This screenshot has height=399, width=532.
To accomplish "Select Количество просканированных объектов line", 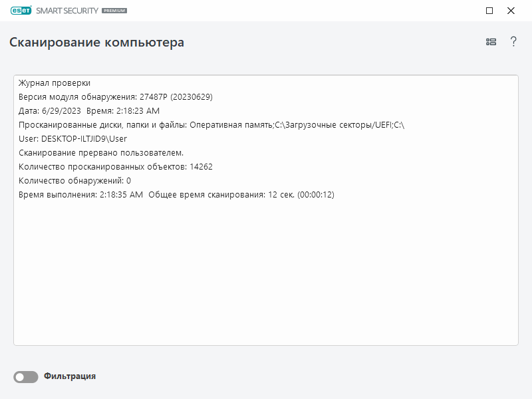I will click(116, 167).
